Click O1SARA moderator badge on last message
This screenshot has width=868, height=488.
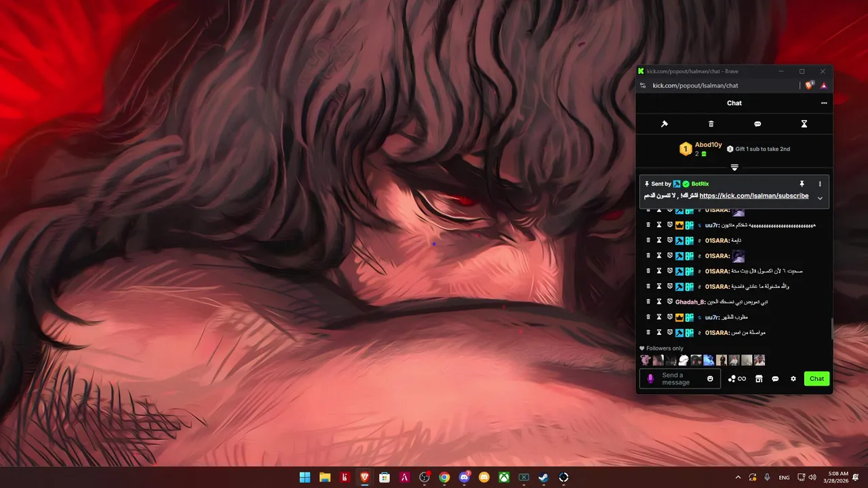tap(679, 333)
